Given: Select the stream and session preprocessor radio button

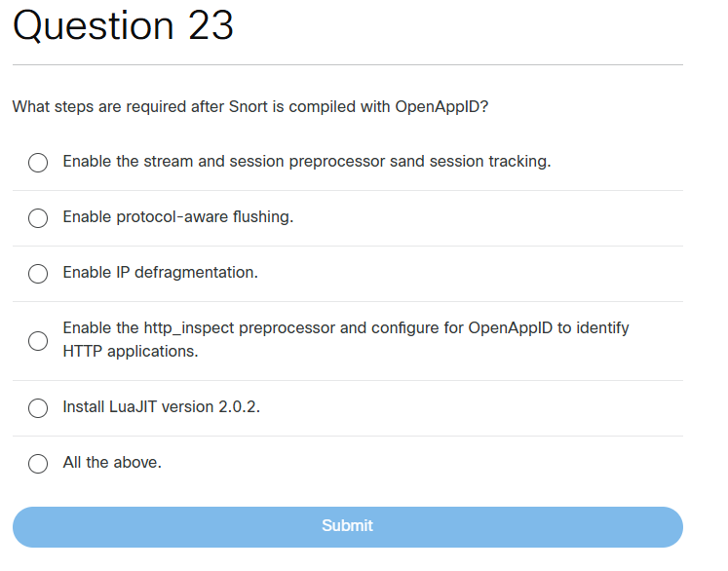Looking at the screenshot, I should 38,163.
